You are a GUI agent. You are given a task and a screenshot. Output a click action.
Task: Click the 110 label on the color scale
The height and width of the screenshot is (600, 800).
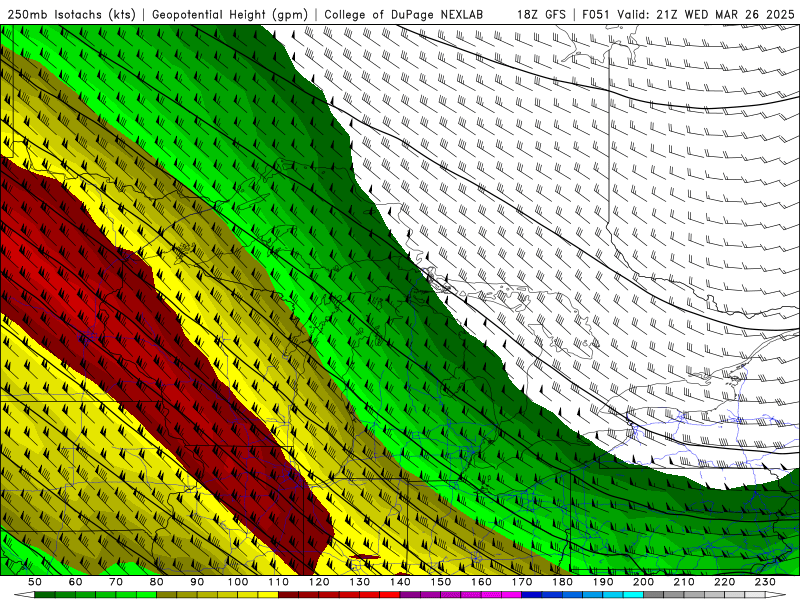(279, 582)
